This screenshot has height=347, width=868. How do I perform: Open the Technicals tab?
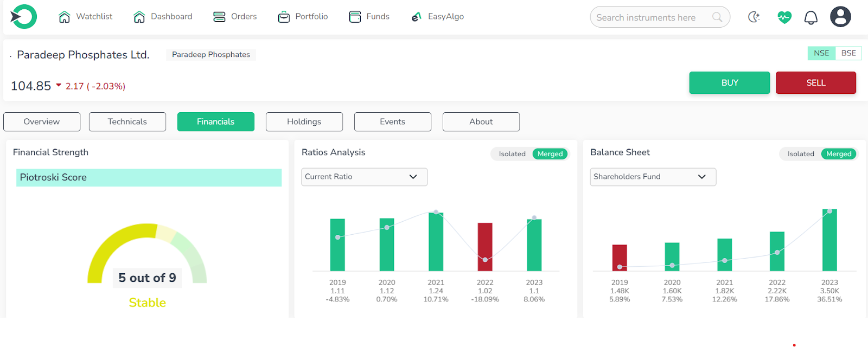127,122
